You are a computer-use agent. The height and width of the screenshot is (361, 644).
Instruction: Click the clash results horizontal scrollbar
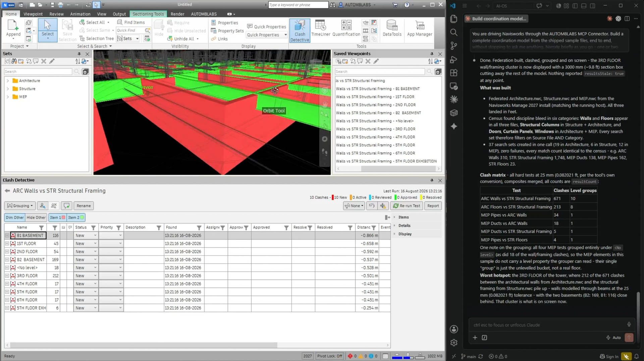[x=144, y=345]
